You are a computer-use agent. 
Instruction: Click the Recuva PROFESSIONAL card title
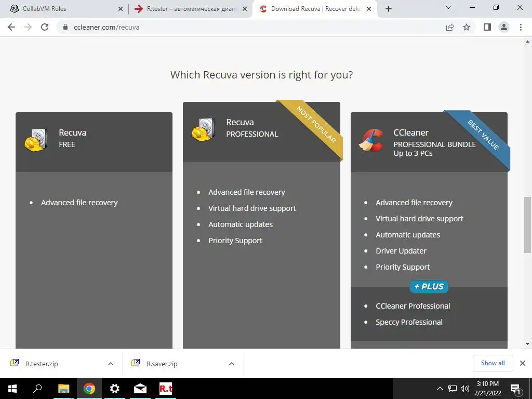[252, 128]
